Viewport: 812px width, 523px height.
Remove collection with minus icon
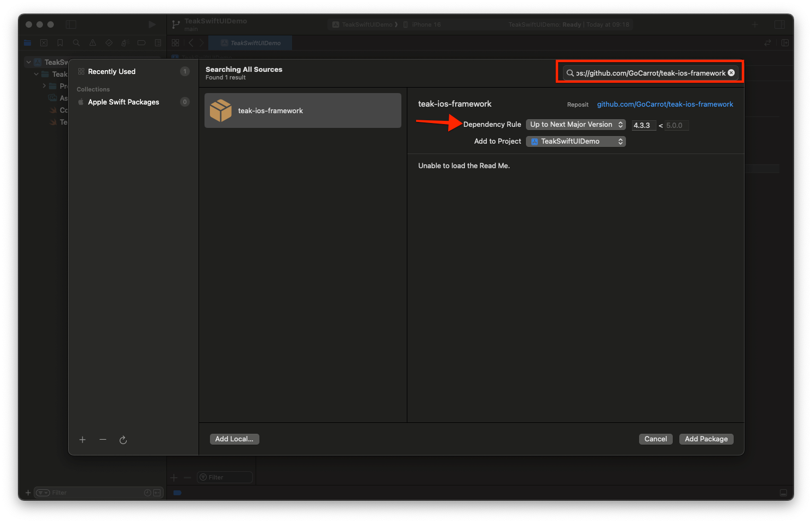click(x=103, y=440)
